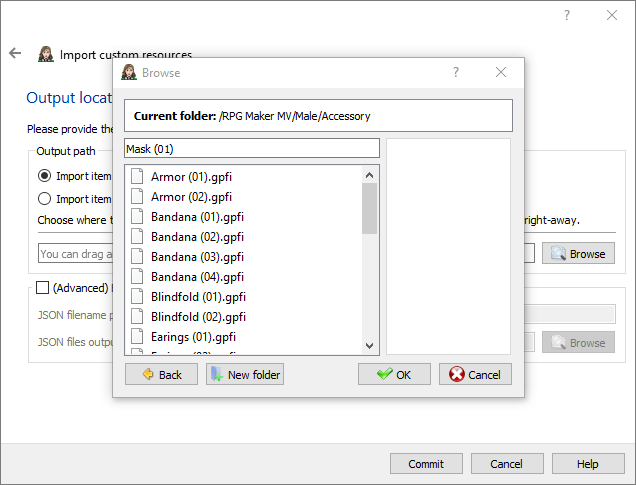Image resolution: width=636 pixels, height=485 pixels.
Task: Click the Help button in wizard window
Action: [x=588, y=464]
